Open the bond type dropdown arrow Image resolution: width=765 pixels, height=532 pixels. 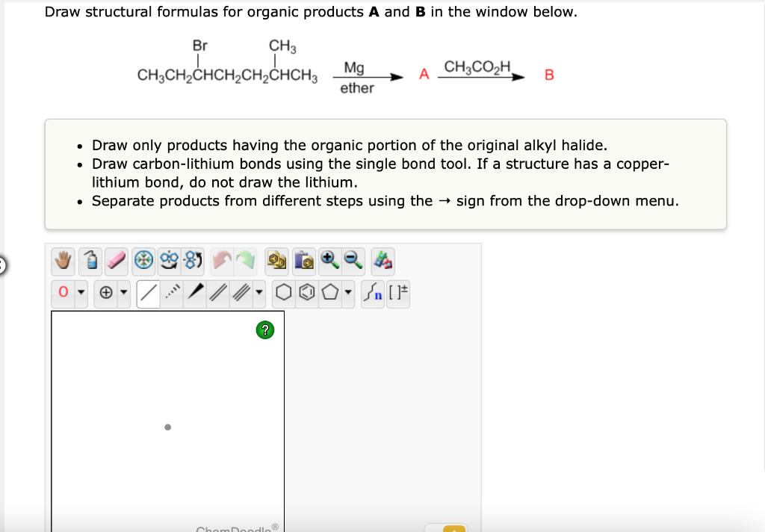(x=258, y=293)
